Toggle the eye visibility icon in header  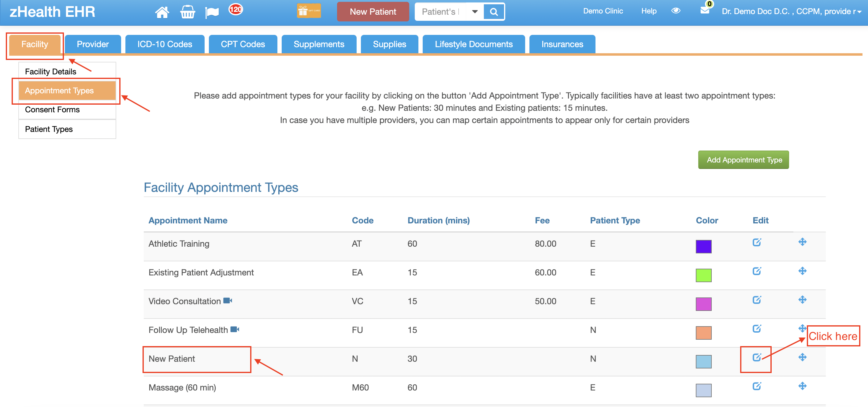tap(676, 10)
